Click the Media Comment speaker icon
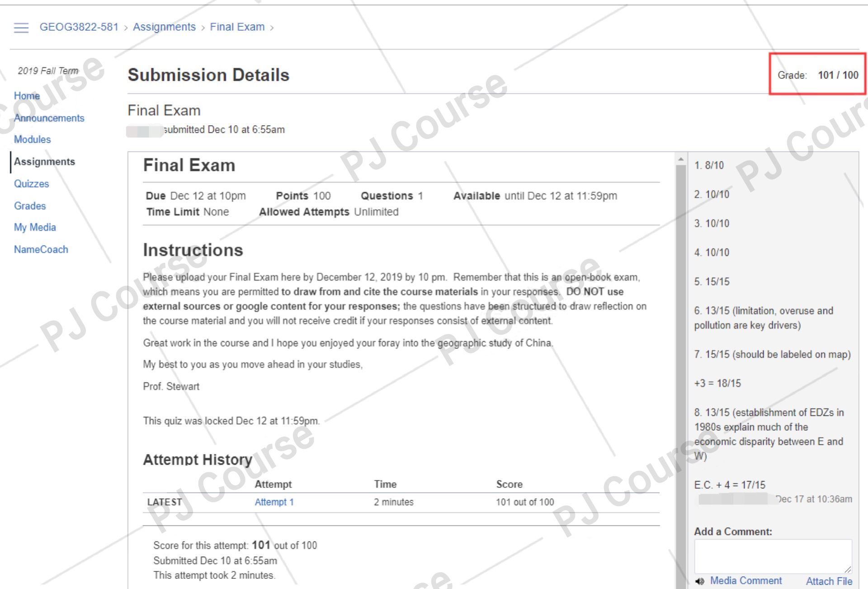The width and height of the screenshot is (868, 589). tap(700, 581)
